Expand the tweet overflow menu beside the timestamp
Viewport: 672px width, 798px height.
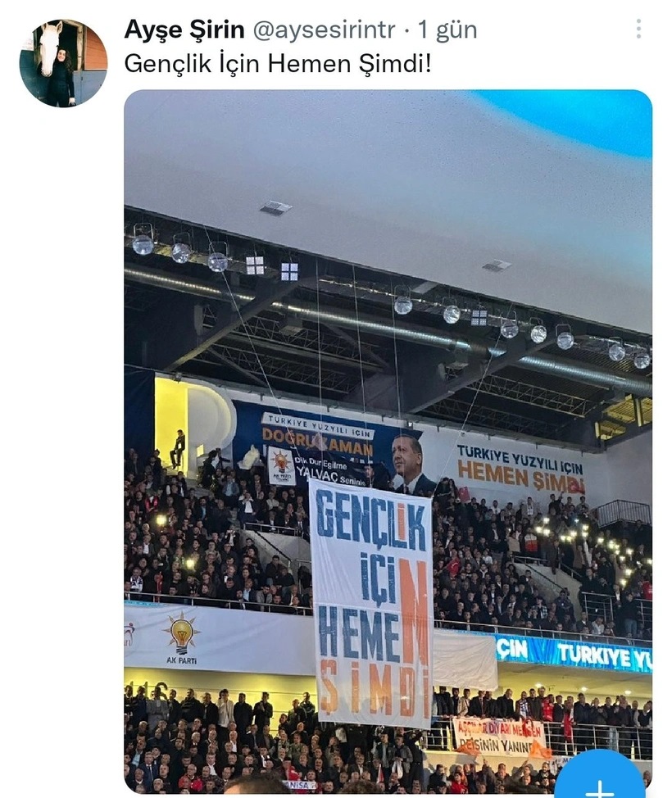(x=638, y=29)
